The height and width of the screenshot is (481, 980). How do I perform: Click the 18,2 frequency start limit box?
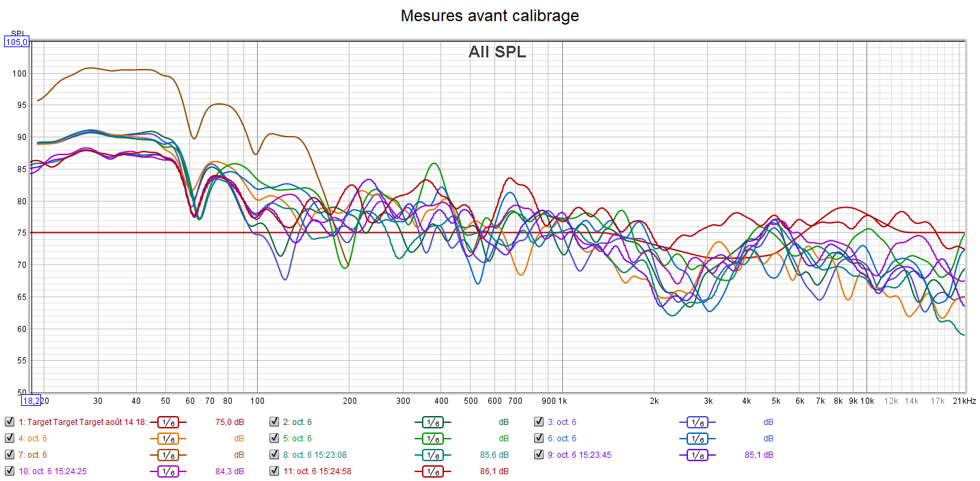coord(30,400)
